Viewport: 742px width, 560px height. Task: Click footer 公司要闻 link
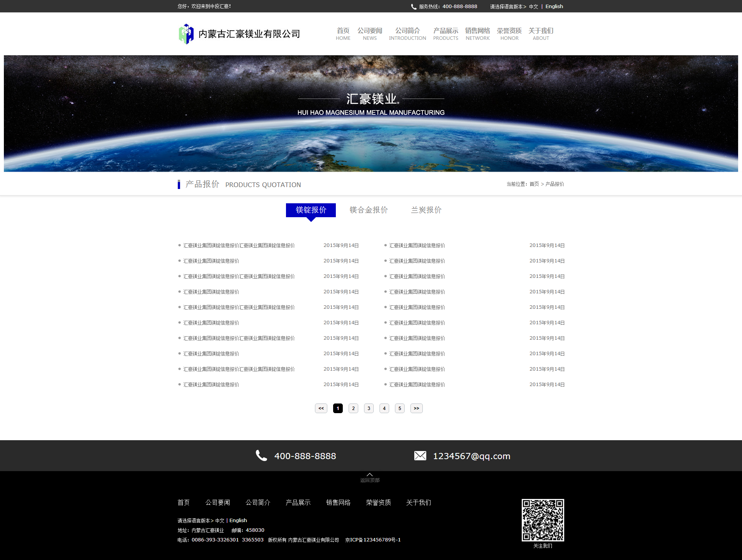218,502
